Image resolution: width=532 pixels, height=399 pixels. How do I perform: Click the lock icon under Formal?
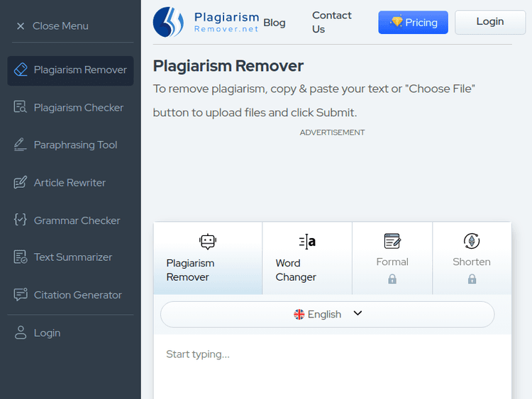pos(392,279)
